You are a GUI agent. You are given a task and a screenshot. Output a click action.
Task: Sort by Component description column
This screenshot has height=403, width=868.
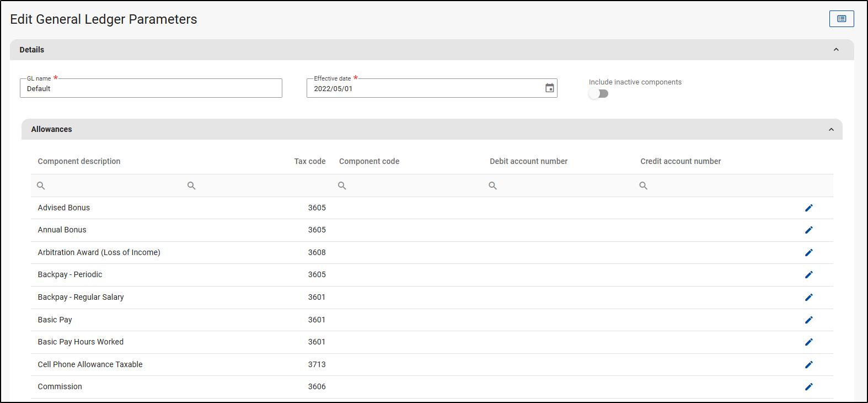pos(79,161)
